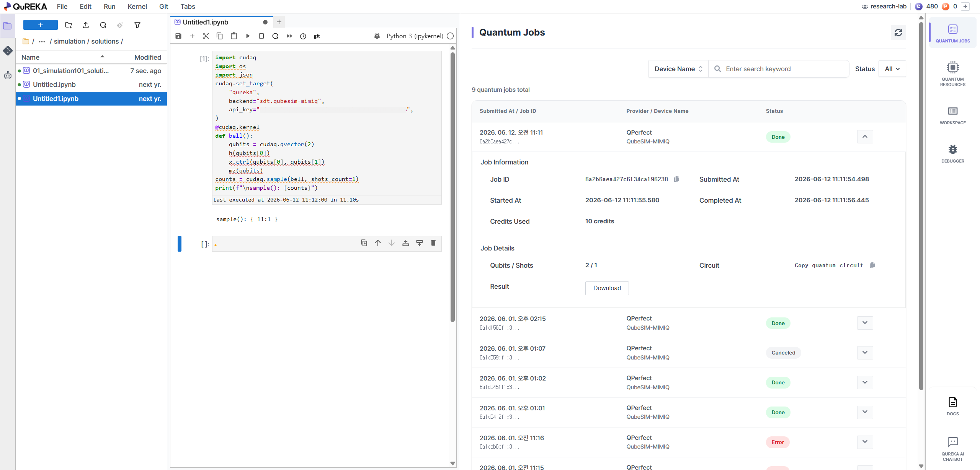Open the Python 3 (ipykernel) kernel selector
980x470 pixels.
415,36
